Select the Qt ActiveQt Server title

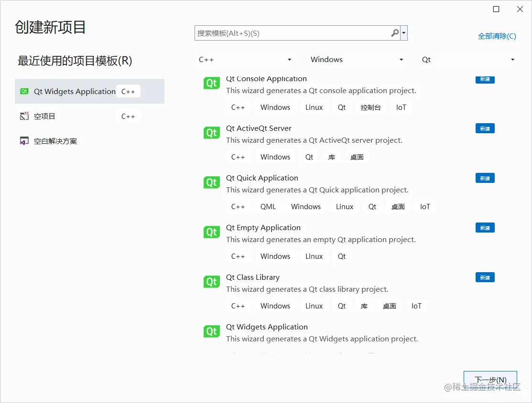259,128
